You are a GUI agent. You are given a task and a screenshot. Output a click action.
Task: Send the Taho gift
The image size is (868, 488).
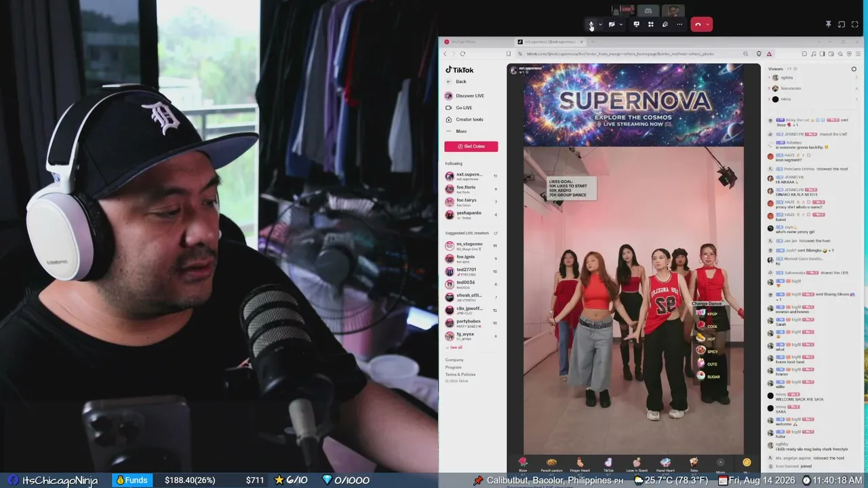point(694,464)
